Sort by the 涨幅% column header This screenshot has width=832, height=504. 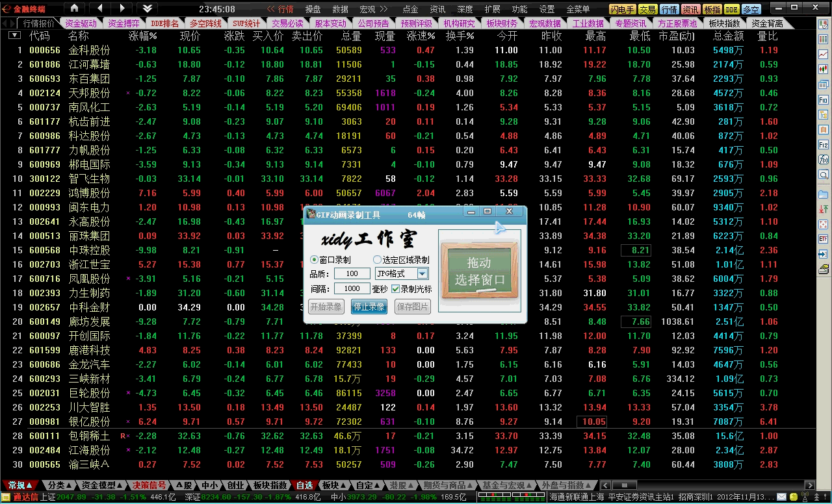click(x=142, y=36)
